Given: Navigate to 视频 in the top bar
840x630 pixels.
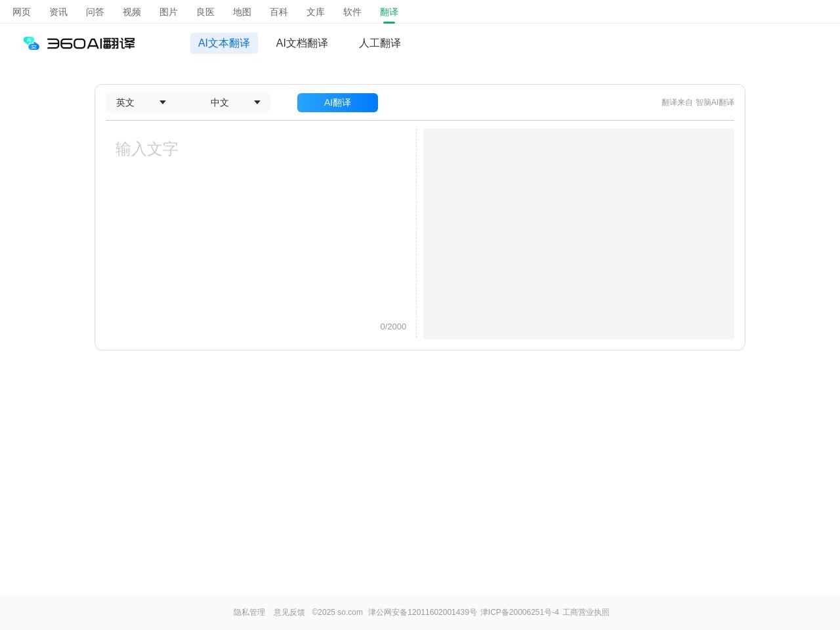Looking at the screenshot, I should coord(132,12).
